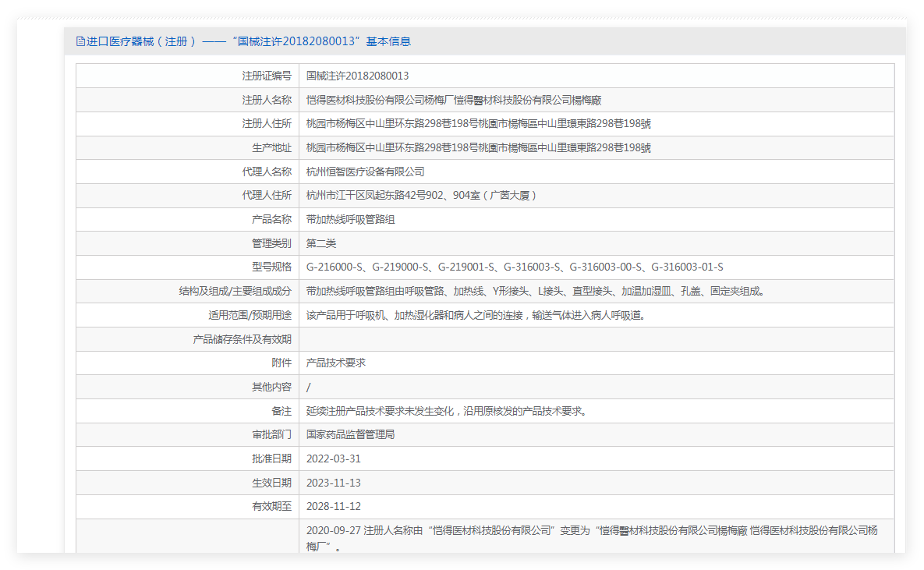Click the label 审批部门

[x=271, y=435]
